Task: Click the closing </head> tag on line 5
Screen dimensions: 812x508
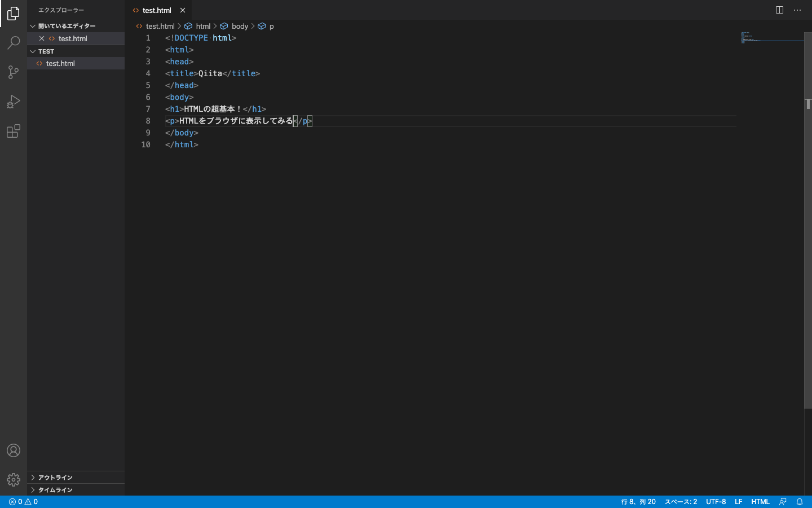Action: coord(182,85)
